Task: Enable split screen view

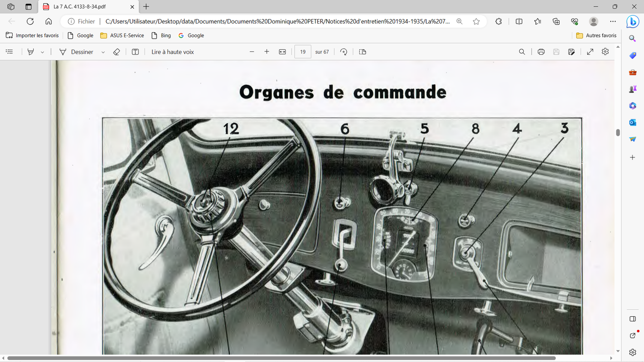Action: coord(519,21)
